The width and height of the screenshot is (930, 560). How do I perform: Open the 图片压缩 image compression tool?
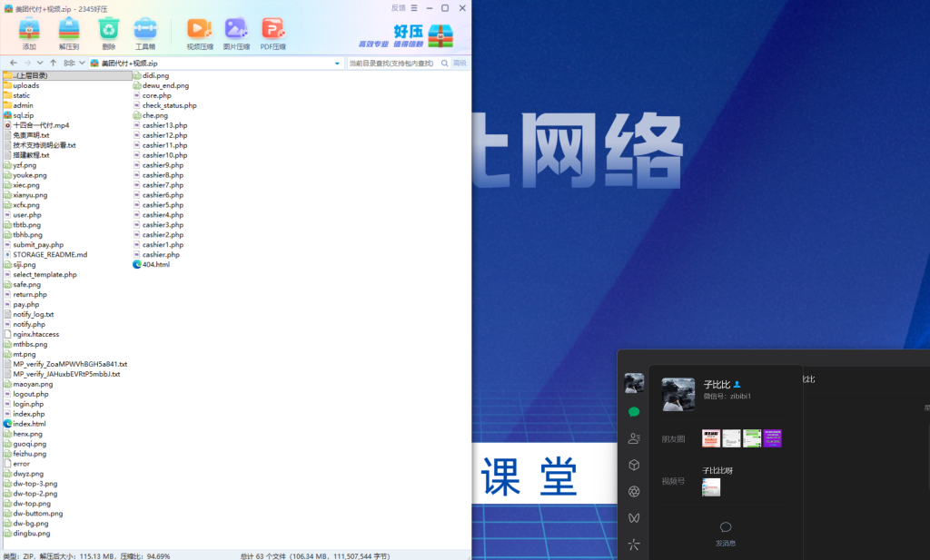237,30
